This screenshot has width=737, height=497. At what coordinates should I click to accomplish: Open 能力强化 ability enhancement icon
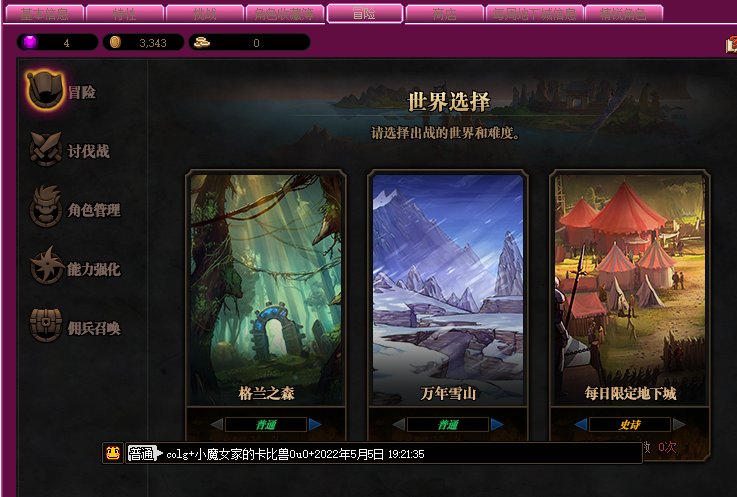(x=46, y=266)
